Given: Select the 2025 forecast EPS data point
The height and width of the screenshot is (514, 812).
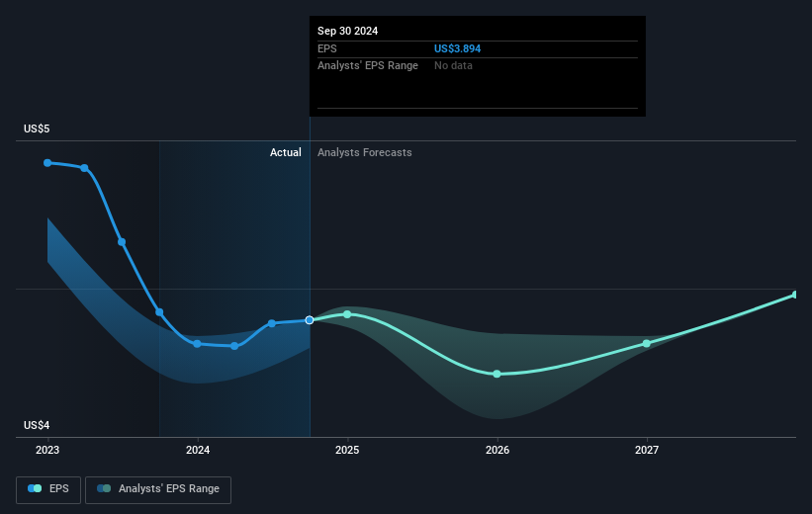Looking at the screenshot, I should click(x=347, y=314).
